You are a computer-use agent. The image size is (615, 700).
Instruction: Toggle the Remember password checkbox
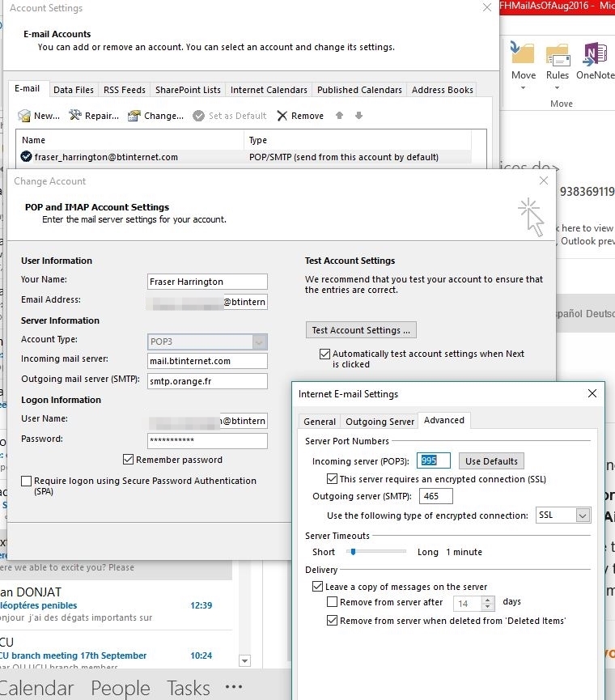tap(128, 460)
